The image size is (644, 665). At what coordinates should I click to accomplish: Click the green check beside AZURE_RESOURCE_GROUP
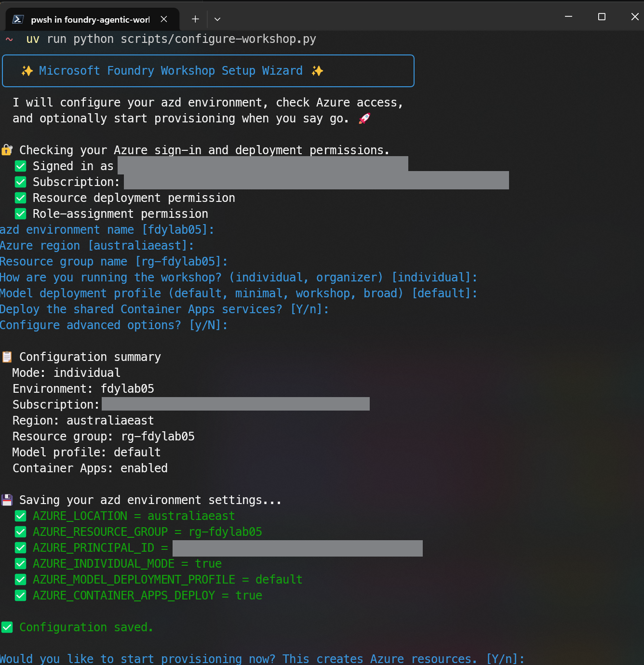coord(20,532)
